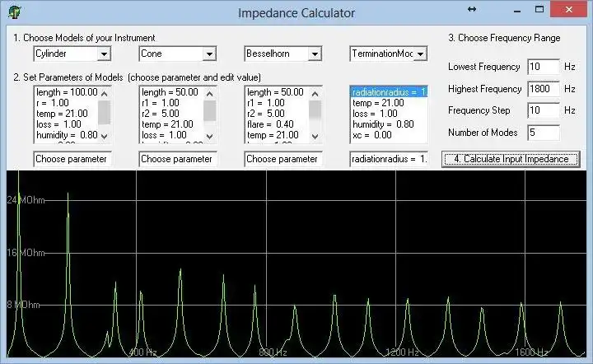Image resolution: width=593 pixels, height=364 pixels.
Task: Select highlighted 'radiationradius' termination parameter
Action: 389,92
